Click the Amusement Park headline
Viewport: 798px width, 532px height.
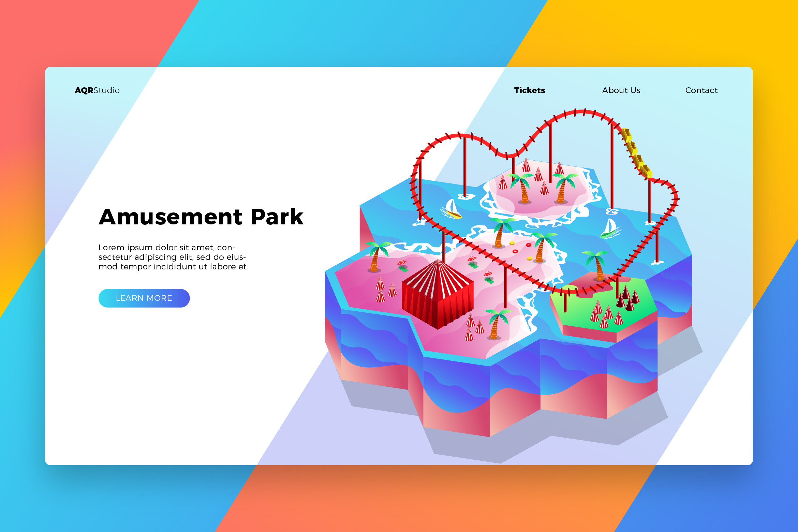tap(201, 217)
